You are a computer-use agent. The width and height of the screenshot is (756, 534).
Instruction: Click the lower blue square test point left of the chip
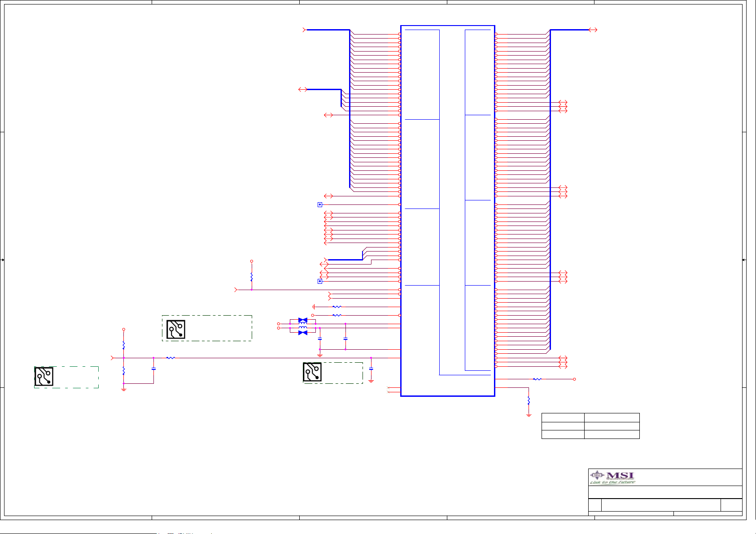(x=320, y=281)
